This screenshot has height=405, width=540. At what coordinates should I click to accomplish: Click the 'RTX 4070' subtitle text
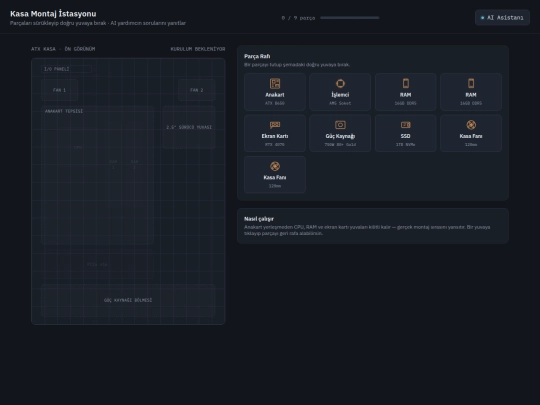(275, 145)
